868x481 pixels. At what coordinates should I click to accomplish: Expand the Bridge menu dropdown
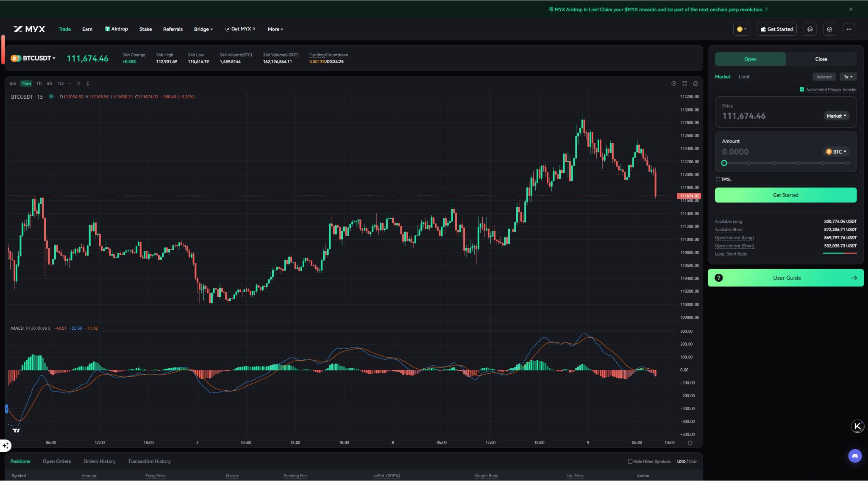click(203, 29)
